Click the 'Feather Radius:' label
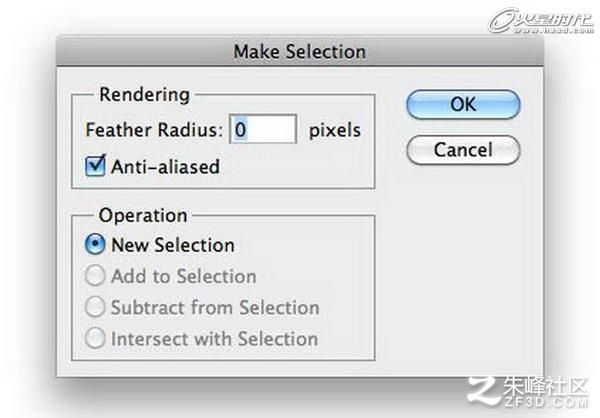Viewport: 600px width, 418px height. click(154, 130)
